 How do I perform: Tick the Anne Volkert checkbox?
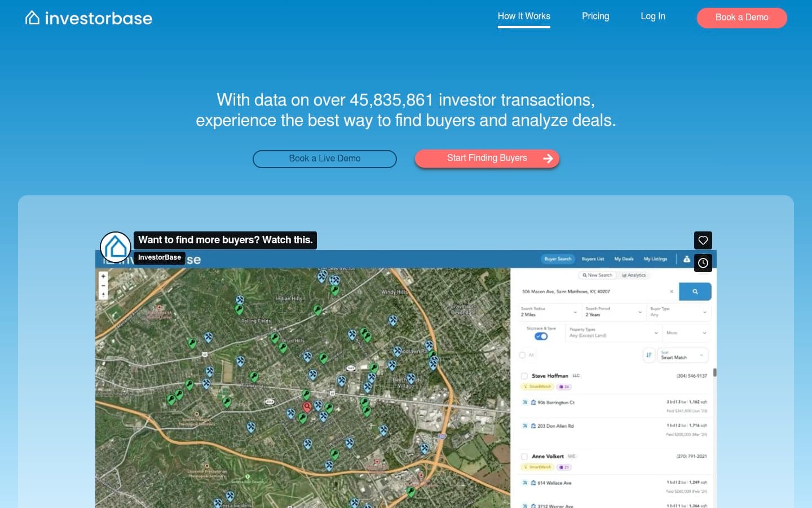click(x=524, y=456)
